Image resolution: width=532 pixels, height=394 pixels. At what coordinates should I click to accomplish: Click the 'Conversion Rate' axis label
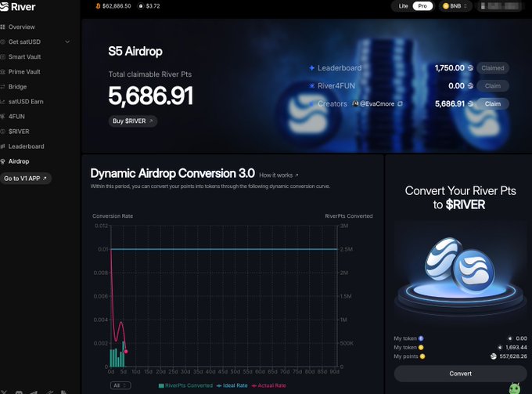click(x=113, y=216)
